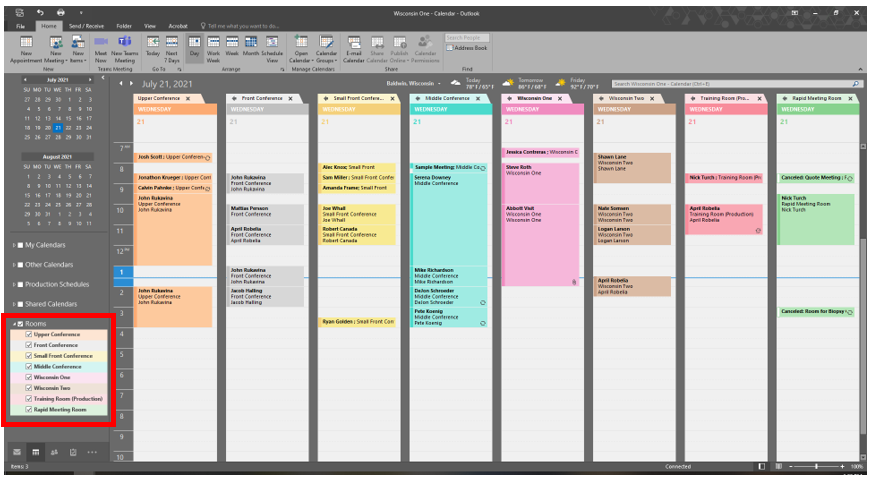Show more navigation options (three dots)
Viewport: 876px width, 479px height.
(x=92, y=452)
